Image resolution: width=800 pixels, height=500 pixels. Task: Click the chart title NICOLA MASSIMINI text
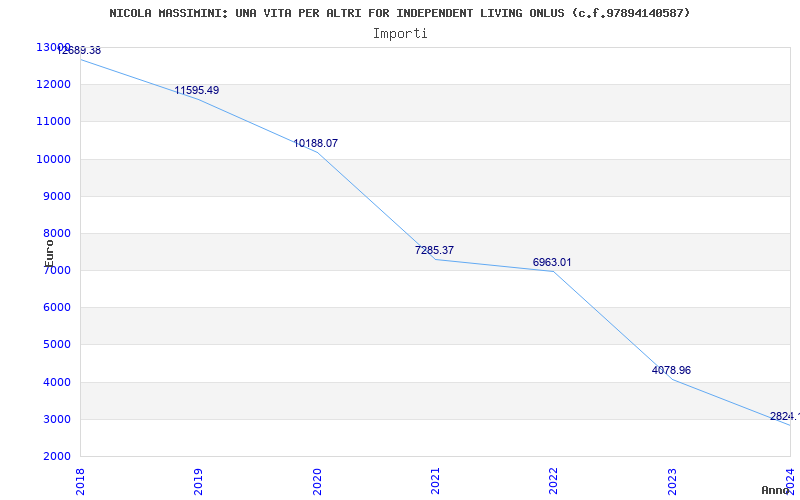tap(399, 13)
